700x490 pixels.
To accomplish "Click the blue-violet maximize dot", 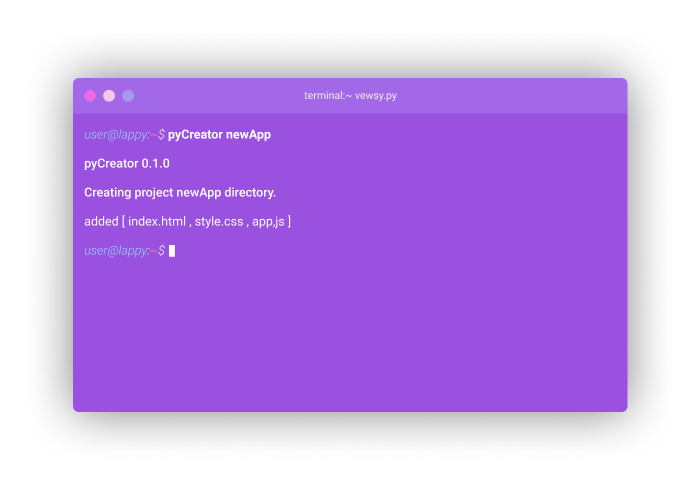I will (128, 96).
